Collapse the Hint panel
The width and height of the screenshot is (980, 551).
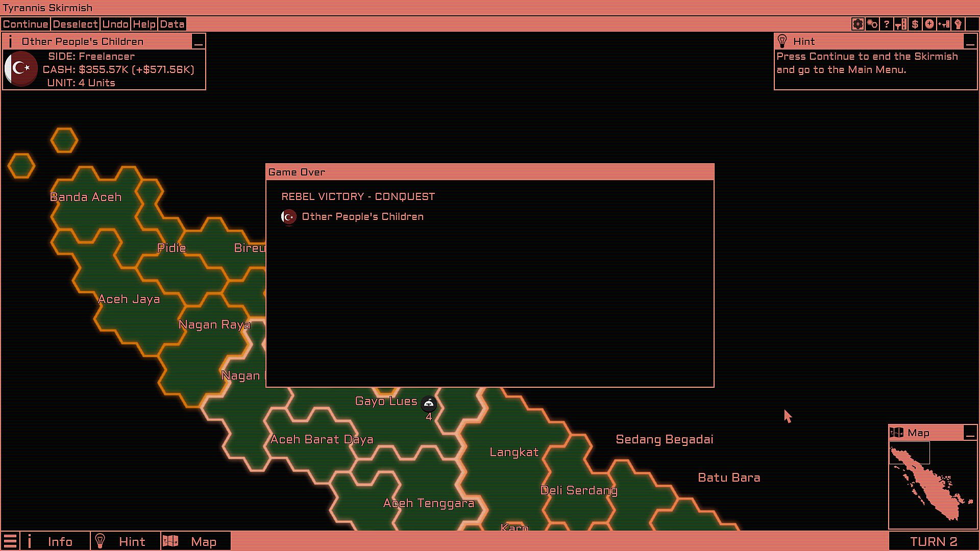pyautogui.click(x=970, y=42)
